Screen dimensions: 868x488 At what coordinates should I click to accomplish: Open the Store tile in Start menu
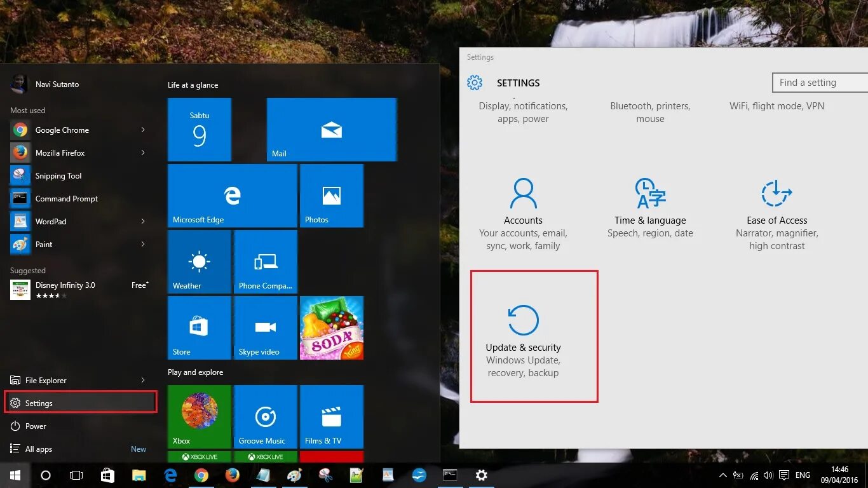(x=200, y=328)
